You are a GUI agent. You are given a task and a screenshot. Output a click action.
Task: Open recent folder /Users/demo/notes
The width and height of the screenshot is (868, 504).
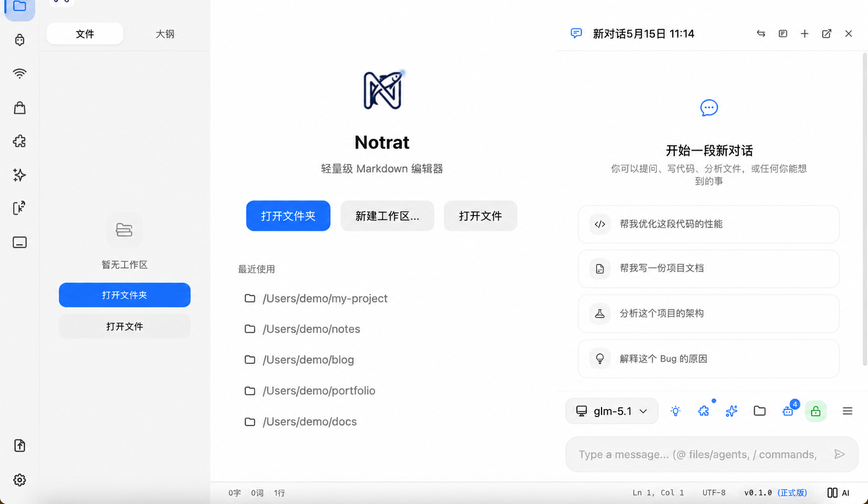(x=302, y=329)
